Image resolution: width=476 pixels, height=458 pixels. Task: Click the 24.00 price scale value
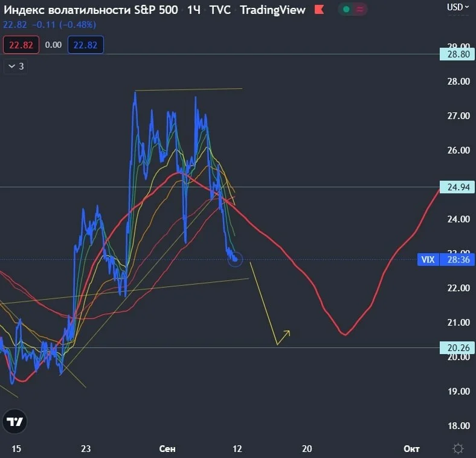458,219
